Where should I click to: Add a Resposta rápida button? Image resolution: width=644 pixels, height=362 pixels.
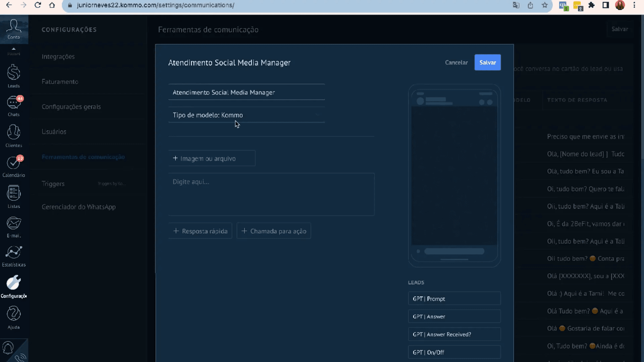coord(200,231)
